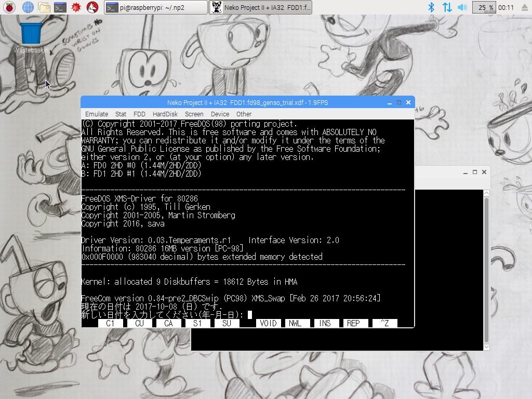Open the Other menu

click(x=244, y=114)
